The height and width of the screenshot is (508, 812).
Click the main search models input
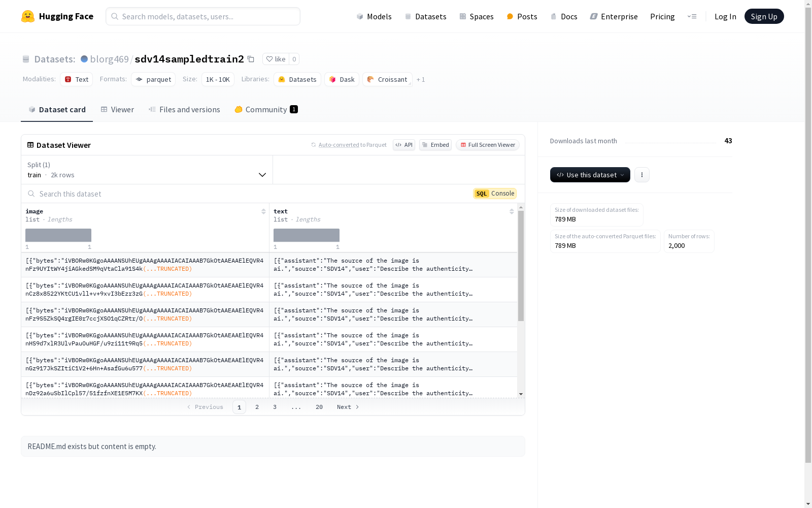point(203,16)
